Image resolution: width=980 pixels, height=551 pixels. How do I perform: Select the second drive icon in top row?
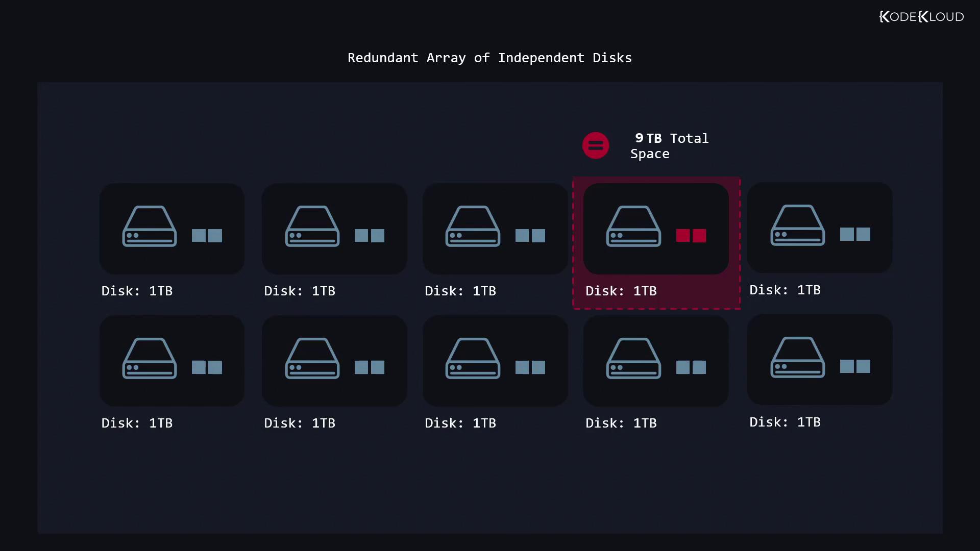312,227
